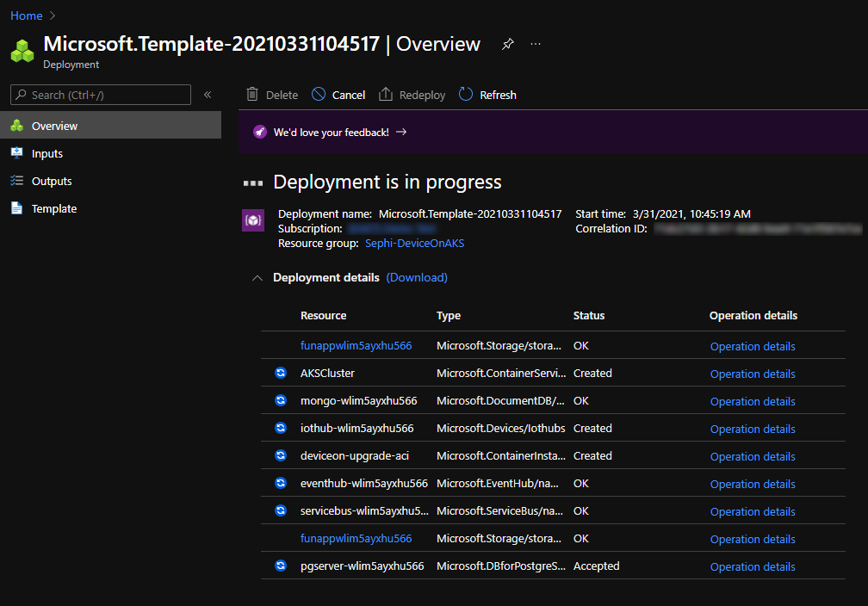Image resolution: width=868 pixels, height=606 pixels.
Task: Click the pin icon next to title
Action: click(508, 44)
